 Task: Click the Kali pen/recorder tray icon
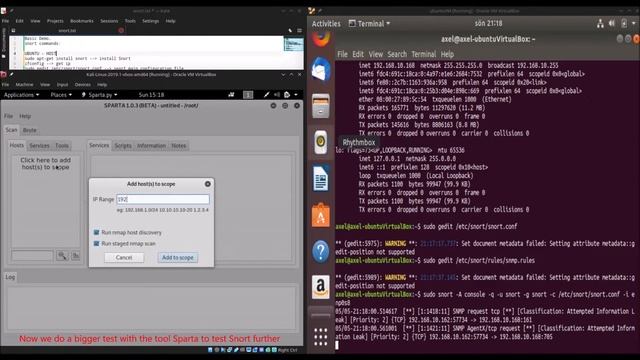click(x=267, y=95)
